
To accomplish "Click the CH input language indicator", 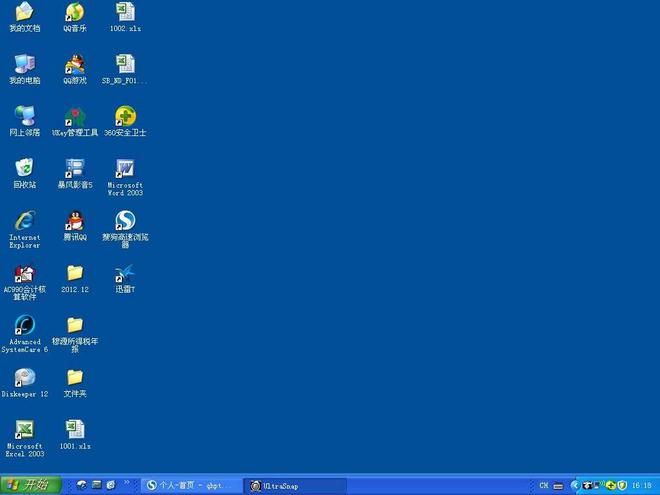I will (x=544, y=485).
